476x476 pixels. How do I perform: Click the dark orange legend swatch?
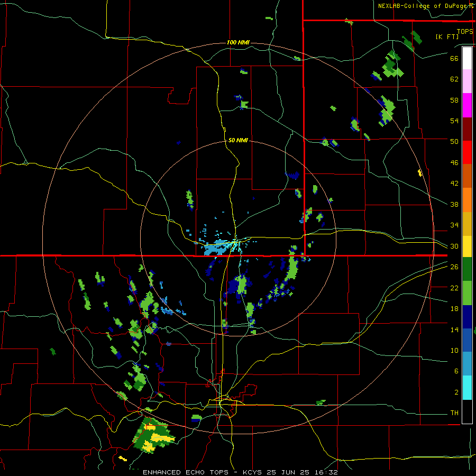(x=467, y=176)
